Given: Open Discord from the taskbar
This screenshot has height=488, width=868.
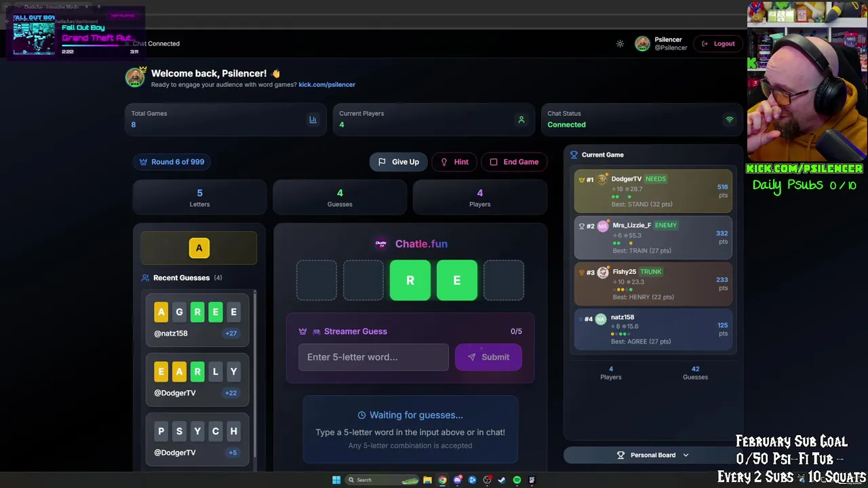Looking at the screenshot, I should coord(457,480).
